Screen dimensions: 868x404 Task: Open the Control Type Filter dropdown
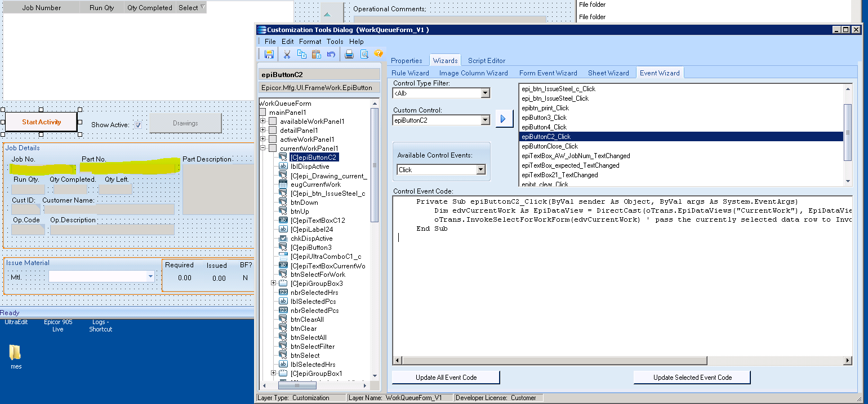point(486,93)
